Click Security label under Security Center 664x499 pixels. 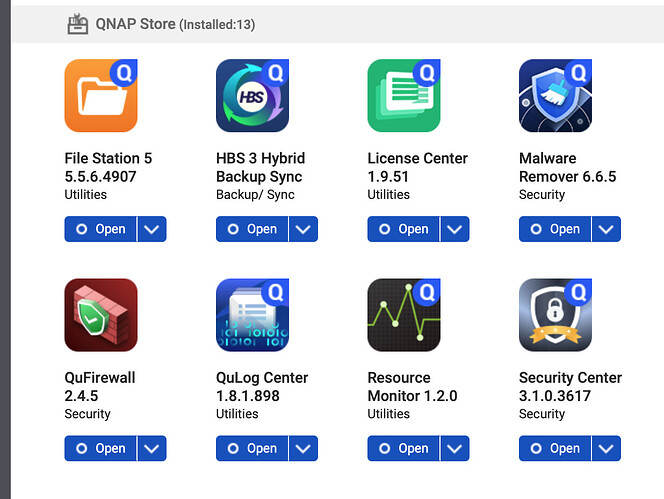click(x=542, y=414)
